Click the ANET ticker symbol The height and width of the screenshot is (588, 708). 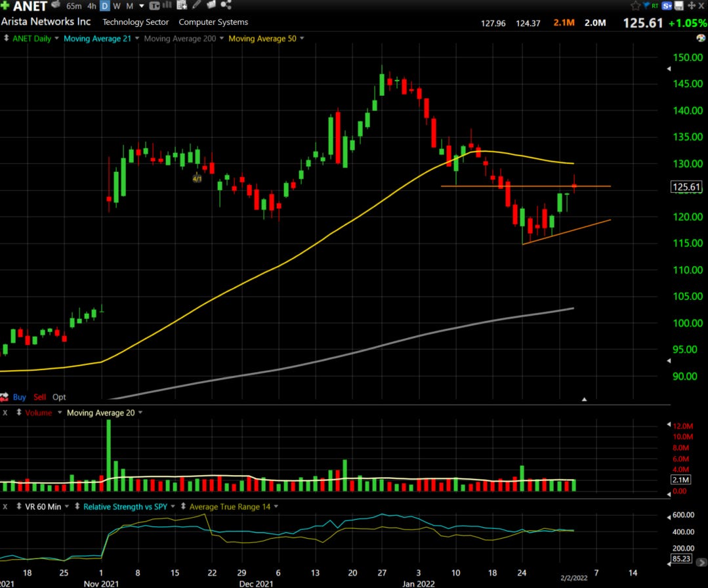[30, 7]
